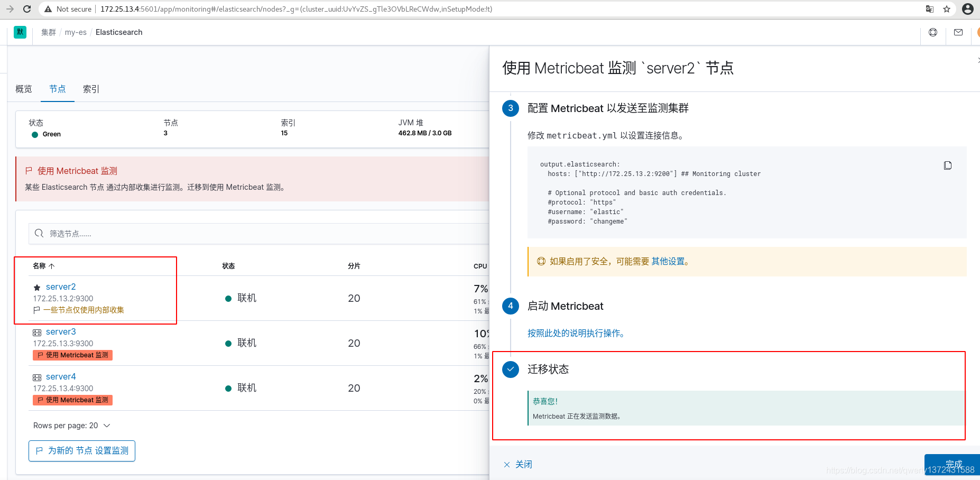This screenshot has width=980, height=480.
Task: Go to my-es breadcrumb
Action: pos(76,32)
